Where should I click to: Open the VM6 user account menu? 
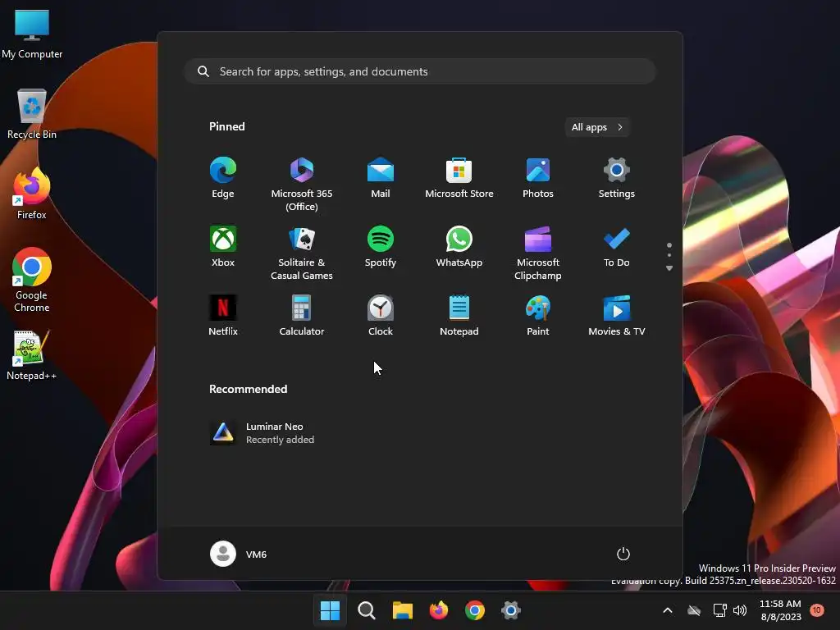click(239, 554)
